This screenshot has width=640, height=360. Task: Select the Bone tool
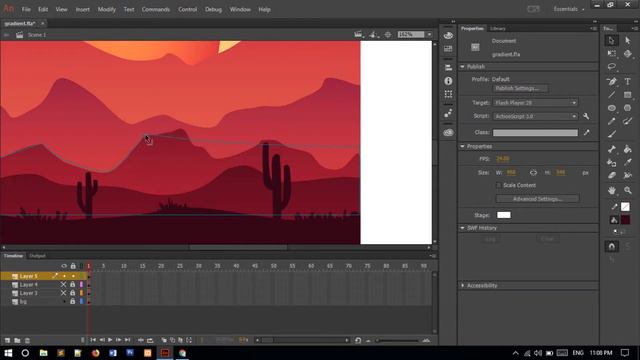tap(611, 149)
